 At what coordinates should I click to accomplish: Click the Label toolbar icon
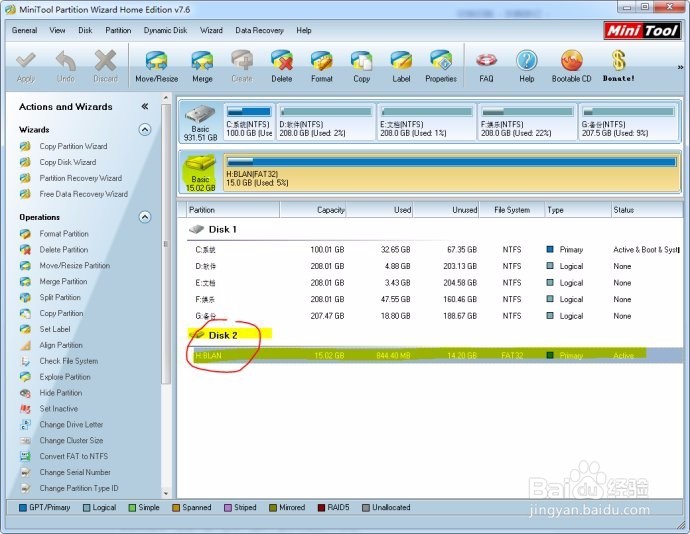401,66
